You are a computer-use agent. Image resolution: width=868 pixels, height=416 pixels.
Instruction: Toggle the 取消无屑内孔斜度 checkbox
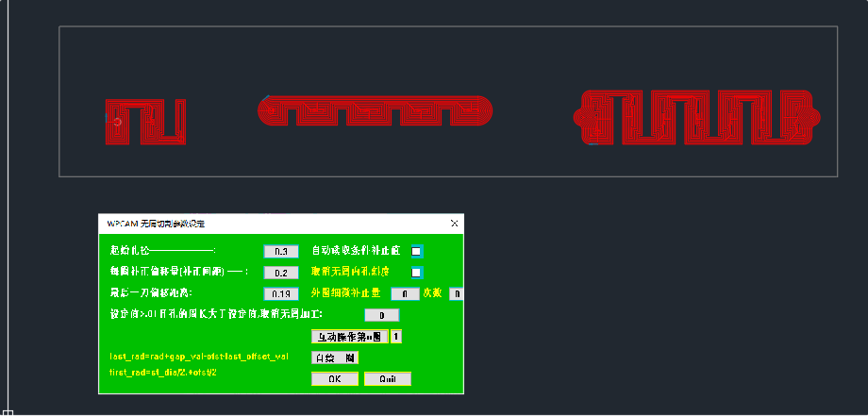click(x=416, y=273)
